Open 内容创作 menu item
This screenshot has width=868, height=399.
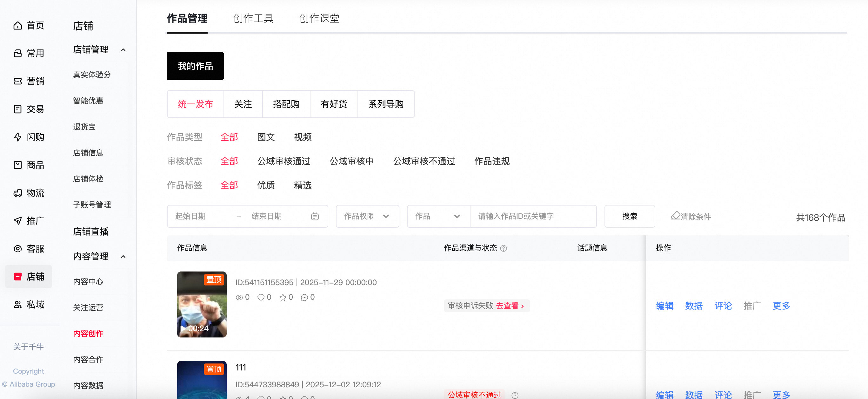coord(88,334)
